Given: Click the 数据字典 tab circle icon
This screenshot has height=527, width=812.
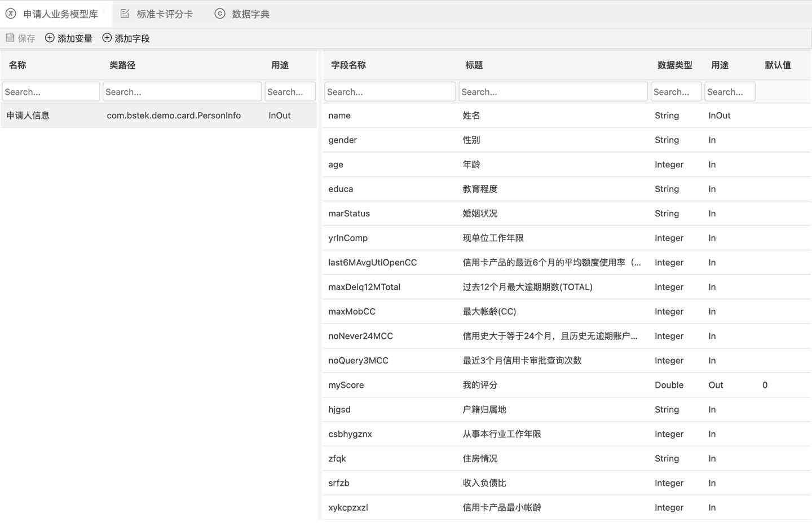Looking at the screenshot, I should pos(220,14).
